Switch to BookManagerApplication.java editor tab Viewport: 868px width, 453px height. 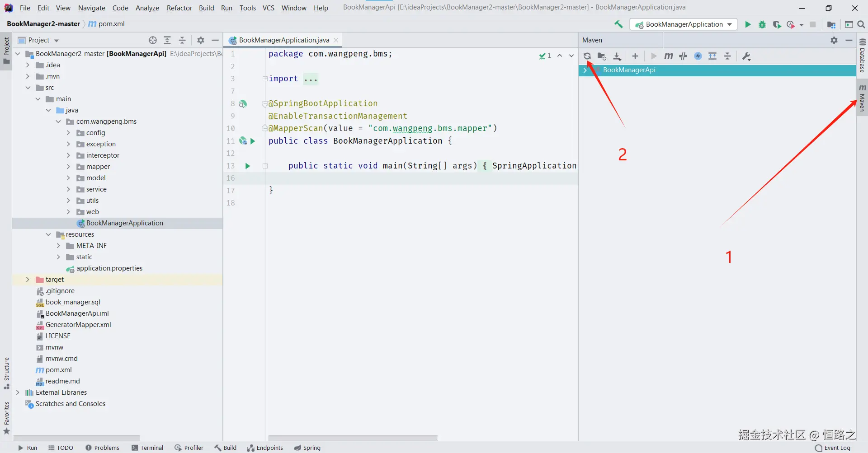(x=284, y=40)
